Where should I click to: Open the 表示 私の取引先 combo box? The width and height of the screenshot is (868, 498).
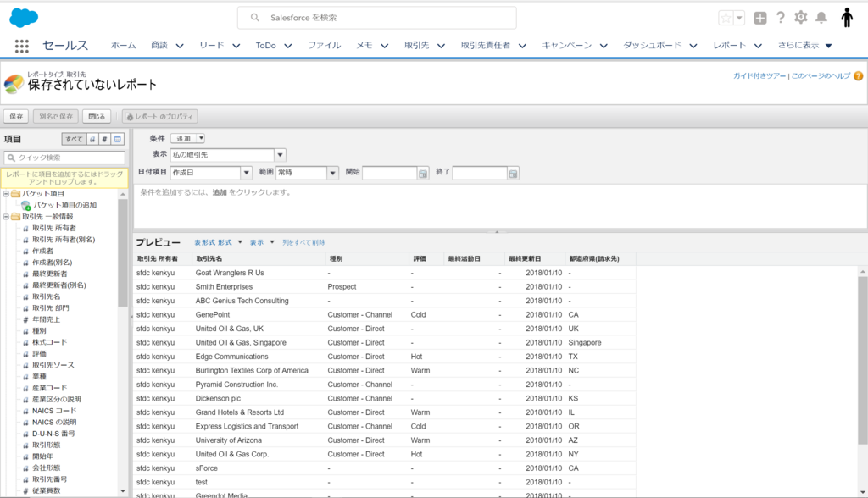227,155
